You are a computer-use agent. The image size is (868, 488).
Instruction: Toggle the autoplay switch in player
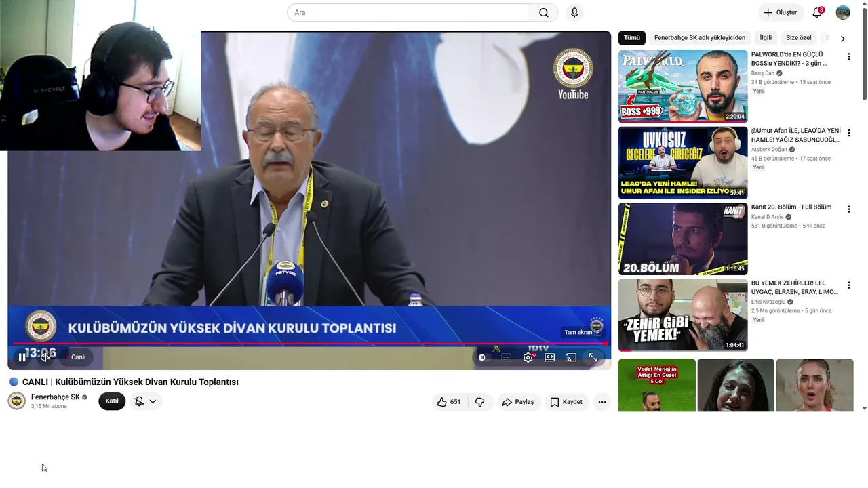[x=482, y=357]
